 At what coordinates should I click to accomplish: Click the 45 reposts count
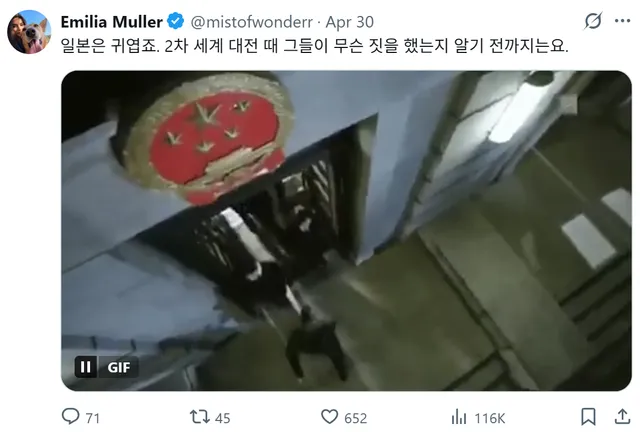pos(222,418)
